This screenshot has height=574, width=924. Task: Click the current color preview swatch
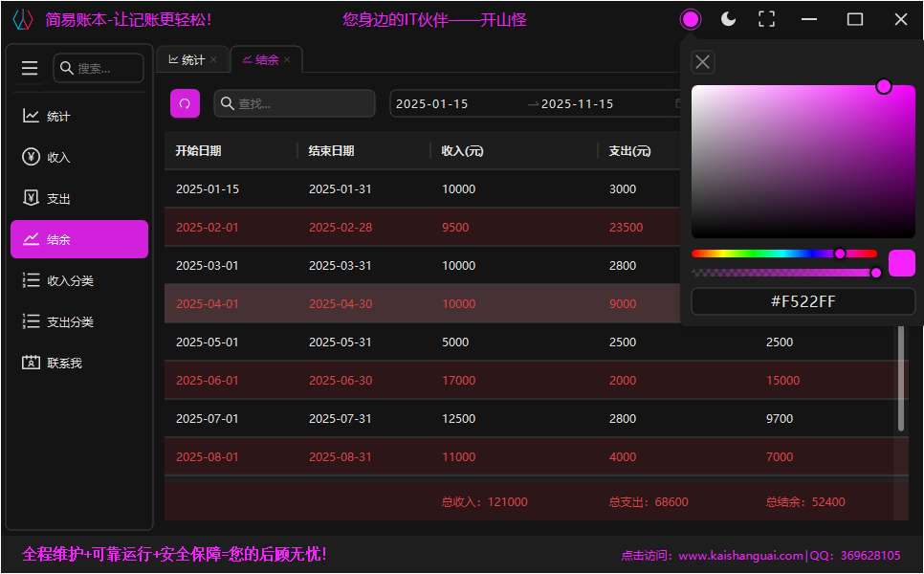tap(902, 263)
